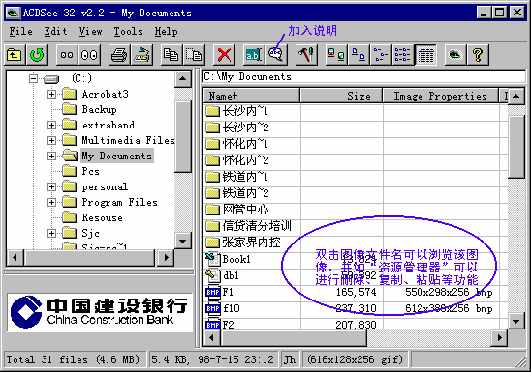Open the View menu

[90, 32]
